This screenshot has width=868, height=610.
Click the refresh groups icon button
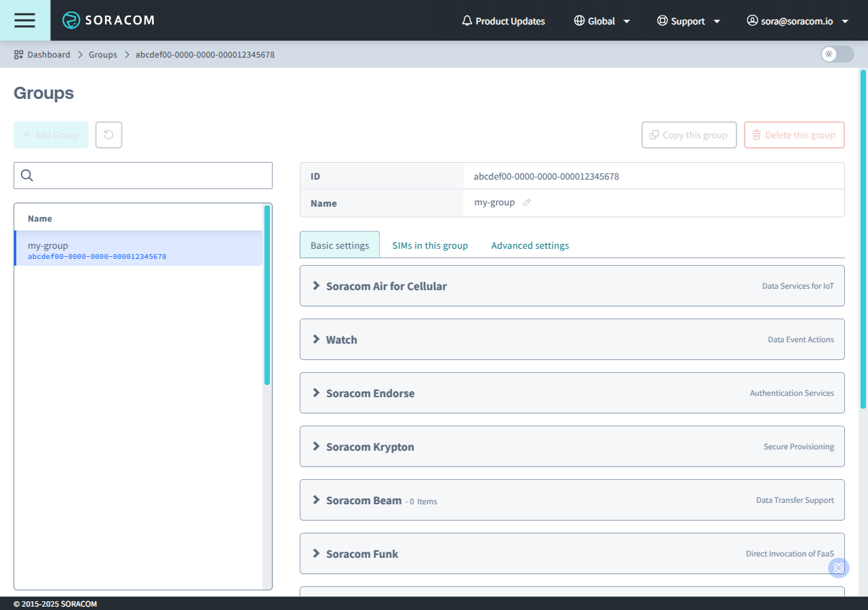pos(108,135)
